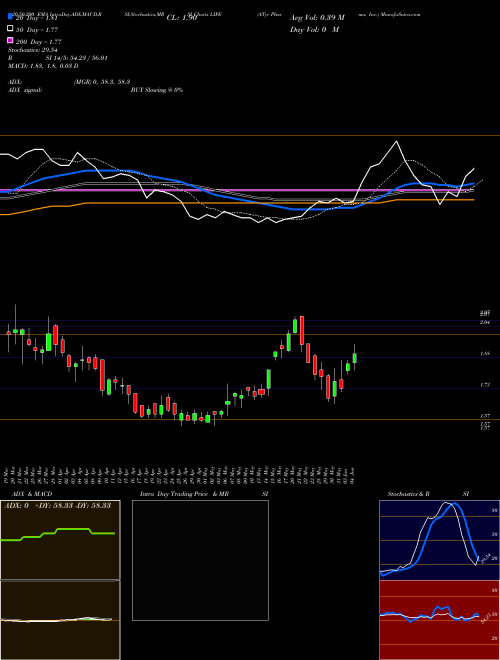The height and width of the screenshot is (660, 500).
Task: Click the tallest red candle near the peak
Action: point(302,330)
